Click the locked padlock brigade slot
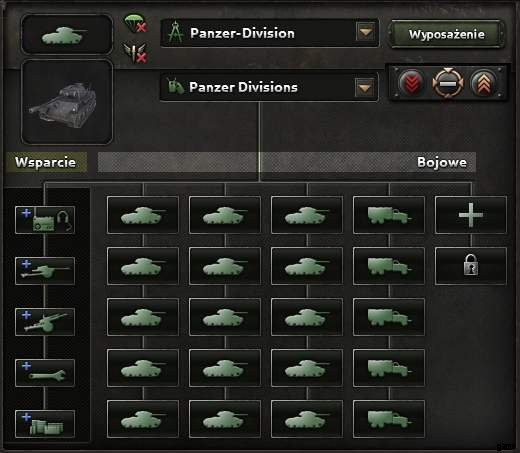Screen dimensions: 520x453 [471, 266]
